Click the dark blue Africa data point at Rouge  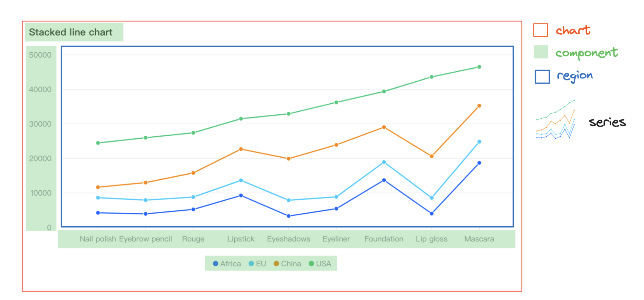point(193,209)
